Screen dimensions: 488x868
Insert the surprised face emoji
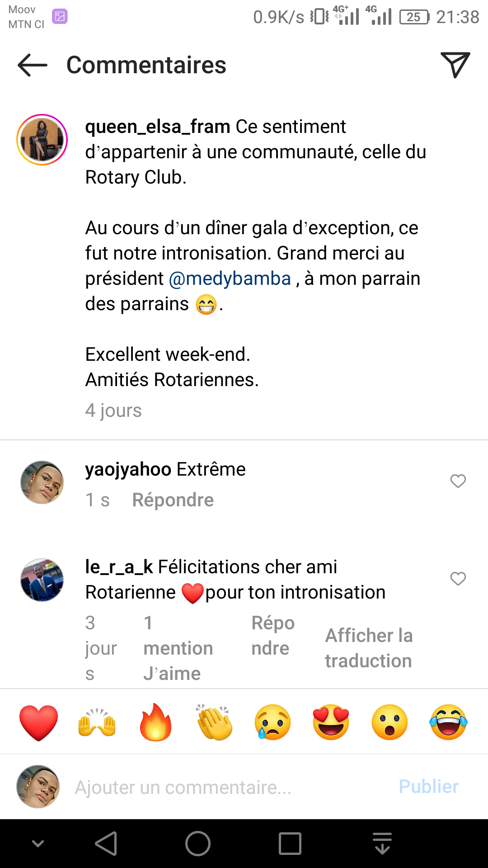point(389,722)
